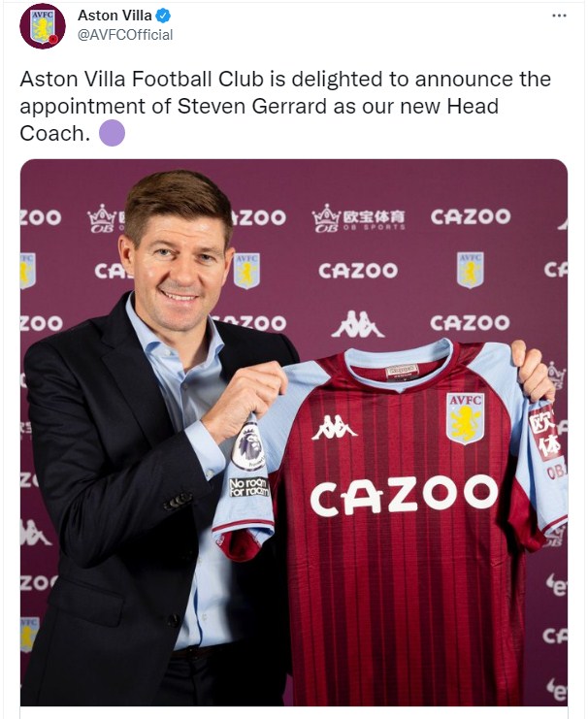Click the purple circle emoji in tweet
Image resolution: width=588 pixels, height=719 pixels.
[113, 134]
